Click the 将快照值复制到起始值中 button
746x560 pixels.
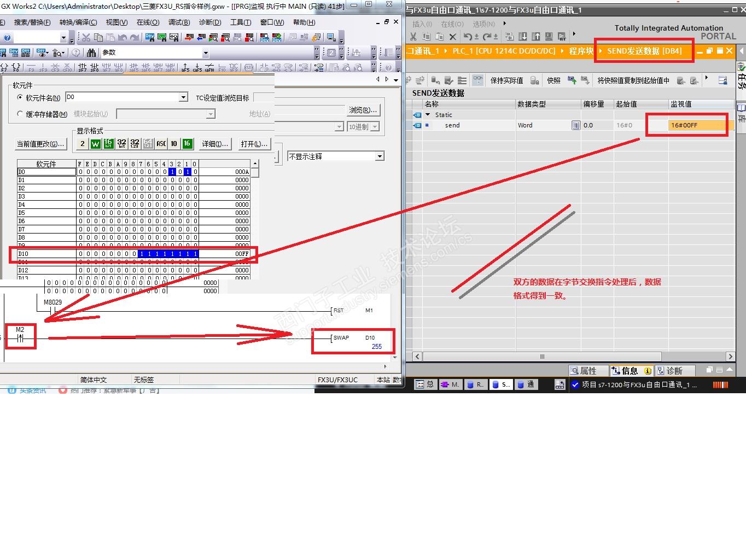click(633, 80)
